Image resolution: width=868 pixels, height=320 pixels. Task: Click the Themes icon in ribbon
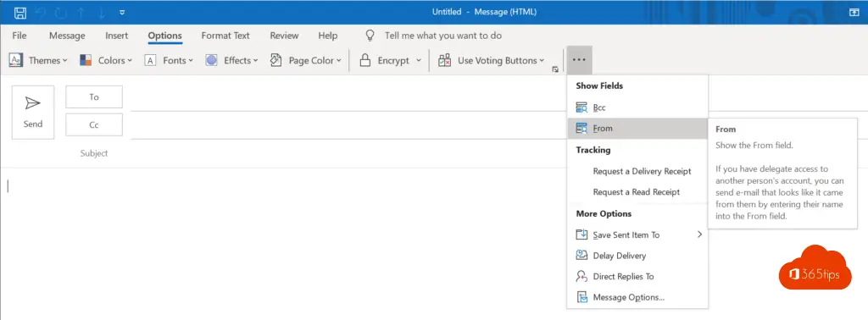pyautogui.click(x=17, y=60)
